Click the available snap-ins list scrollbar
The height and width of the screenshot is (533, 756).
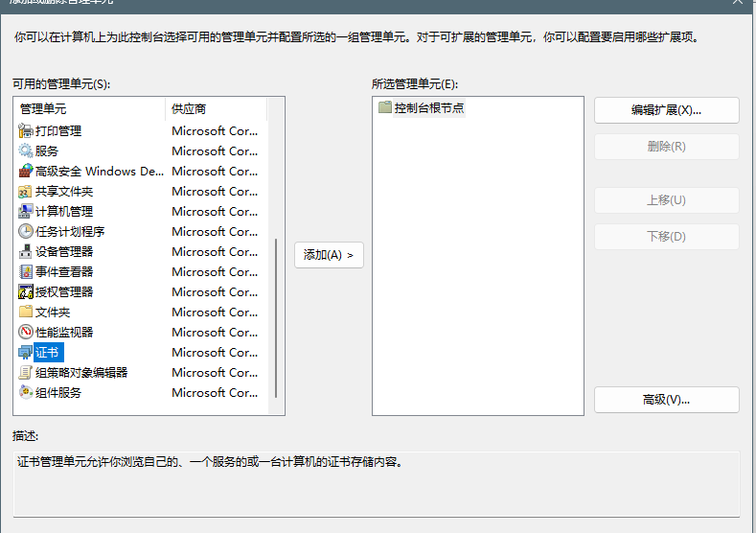coord(276,316)
